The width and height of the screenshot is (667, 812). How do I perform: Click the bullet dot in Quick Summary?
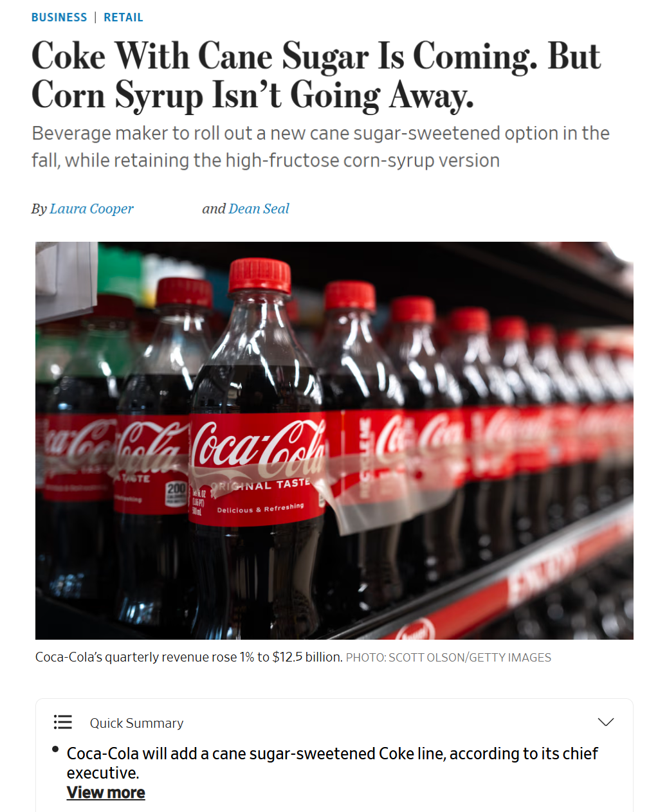click(55, 750)
